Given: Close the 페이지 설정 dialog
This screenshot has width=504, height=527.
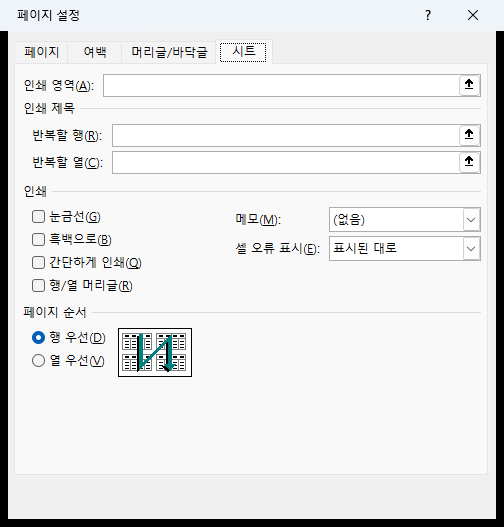Looking at the screenshot, I should pyautogui.click(x=473, y=15).
